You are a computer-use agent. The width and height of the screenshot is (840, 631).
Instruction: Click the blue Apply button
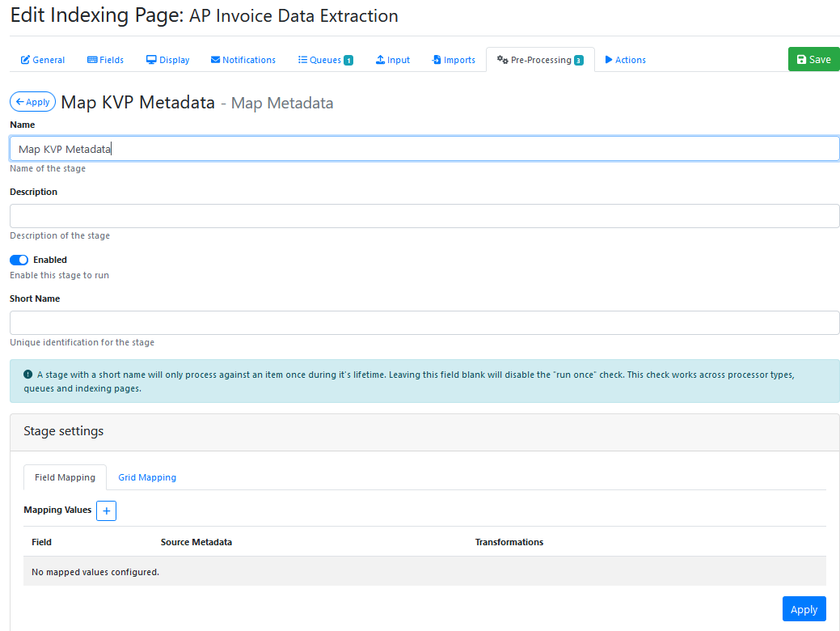click(x=804, y=609)
